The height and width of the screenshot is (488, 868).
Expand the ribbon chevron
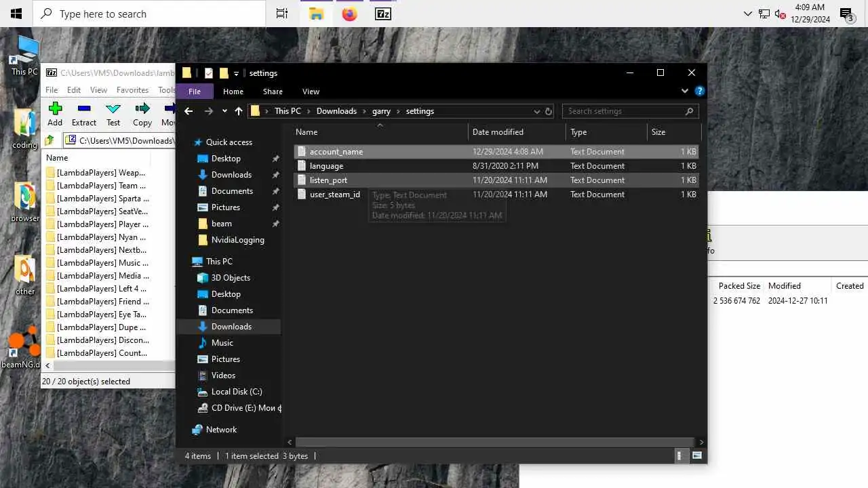(685, 91)
